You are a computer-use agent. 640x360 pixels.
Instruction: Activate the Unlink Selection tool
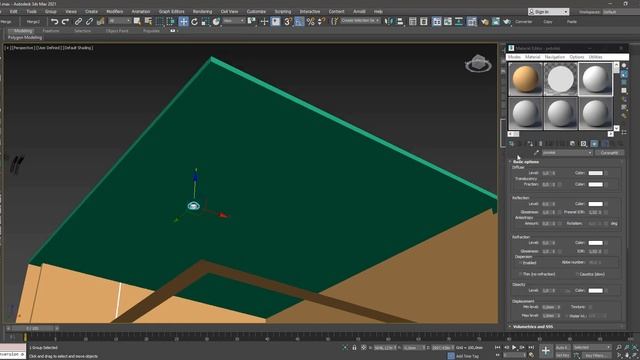(89, 22)
